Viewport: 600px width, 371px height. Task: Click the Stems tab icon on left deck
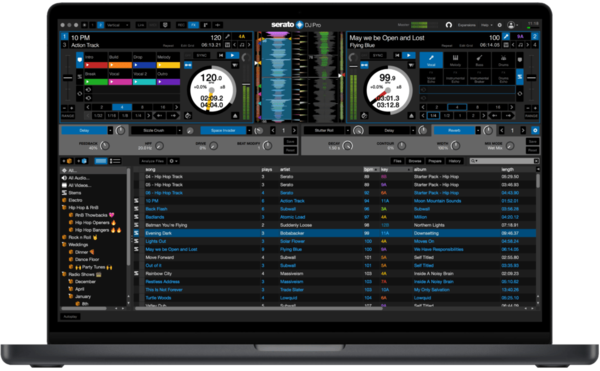80,76
